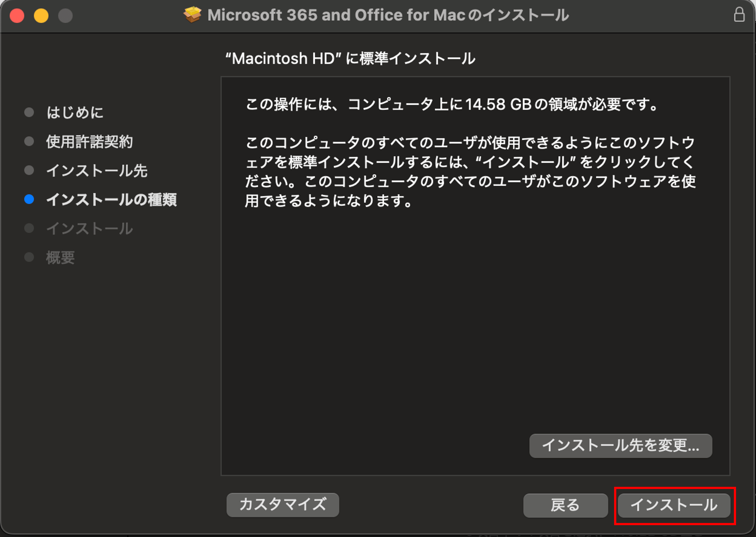This screenshot has width=756, height=537.
Task: Select the 使用許諾契約 step
Action: (89, 141)
